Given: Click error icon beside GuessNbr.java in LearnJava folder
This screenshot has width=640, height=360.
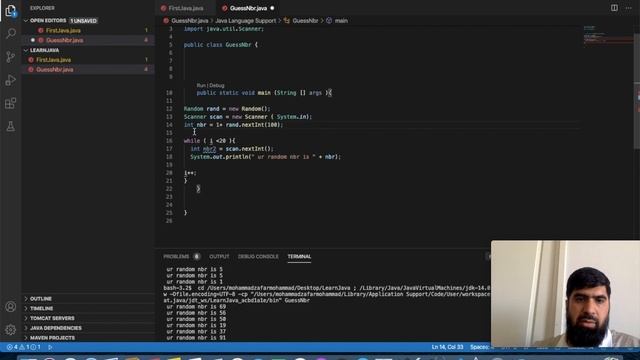Looking at the screenshot, I should click(31, 70).
